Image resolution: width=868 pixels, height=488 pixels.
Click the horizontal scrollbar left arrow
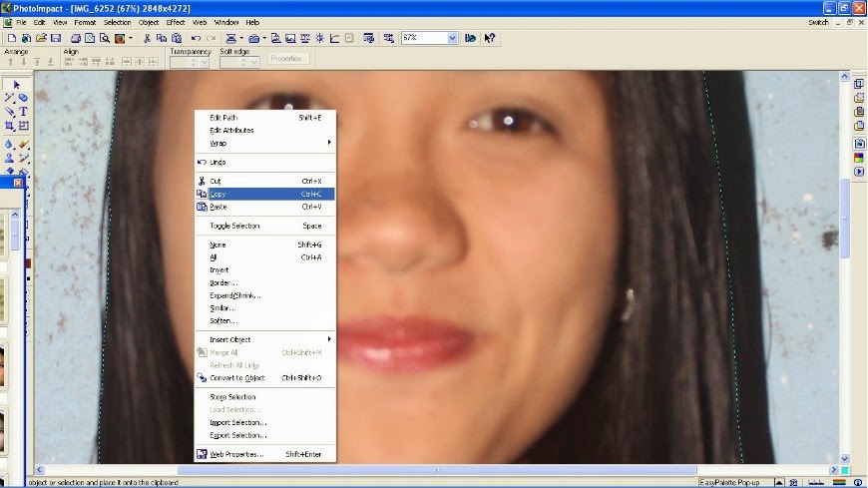pyautogui.click(x=39, y=470)
